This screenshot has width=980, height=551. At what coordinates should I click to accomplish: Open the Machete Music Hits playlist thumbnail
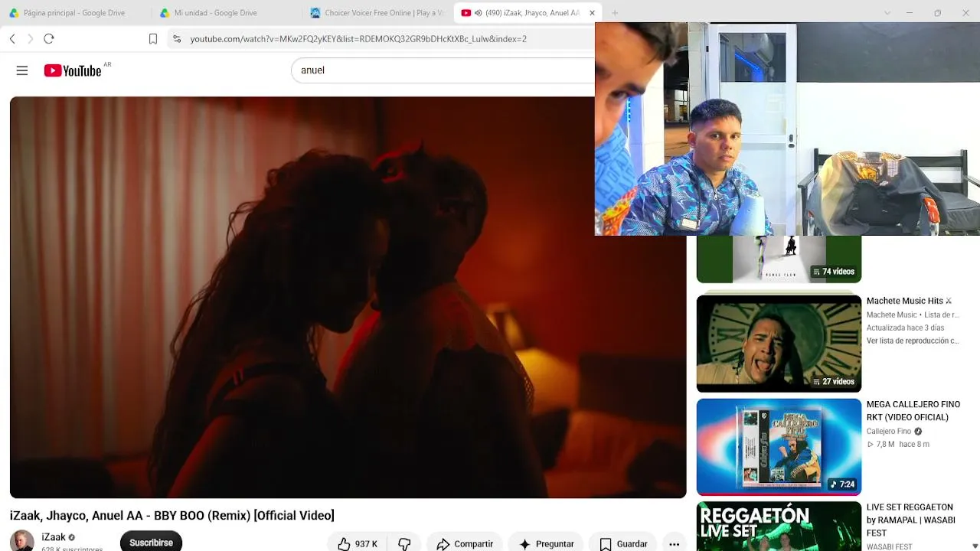(x=779, y=344)
